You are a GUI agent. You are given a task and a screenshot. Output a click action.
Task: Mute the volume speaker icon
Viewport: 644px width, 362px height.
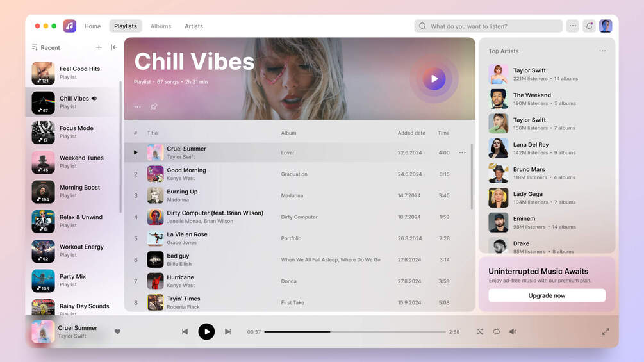(513, 332)
